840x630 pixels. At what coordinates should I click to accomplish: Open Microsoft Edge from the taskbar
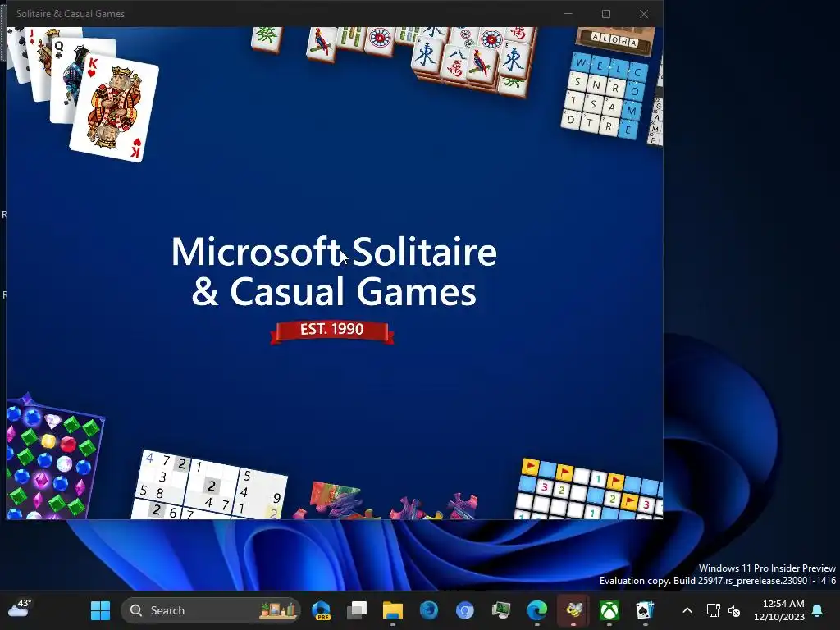(x=536, y=610)
